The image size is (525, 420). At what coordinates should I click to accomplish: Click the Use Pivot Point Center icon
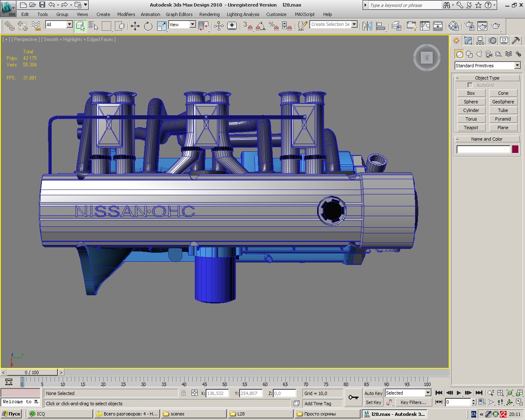pos(203,26)
